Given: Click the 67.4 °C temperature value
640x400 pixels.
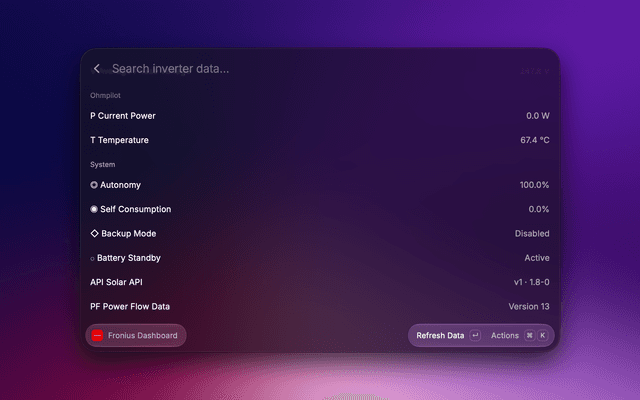Looking at the screenshot, I should tap(535, 140).
